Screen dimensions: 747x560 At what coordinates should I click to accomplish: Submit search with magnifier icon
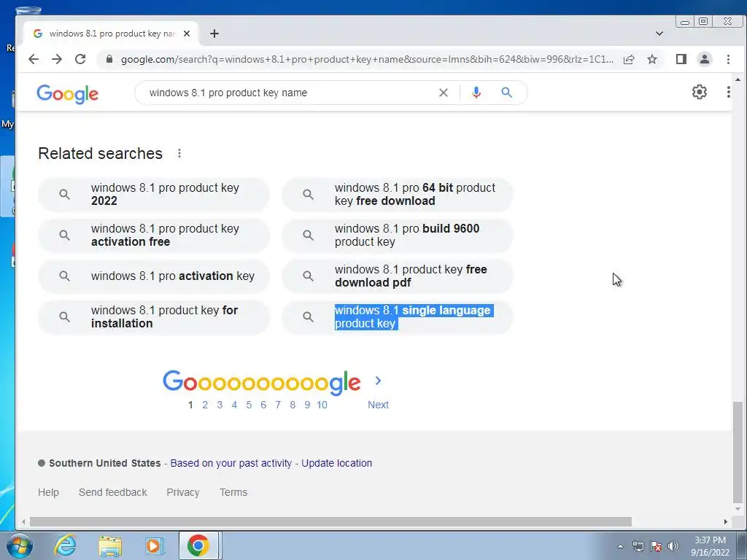coord(506,93)
